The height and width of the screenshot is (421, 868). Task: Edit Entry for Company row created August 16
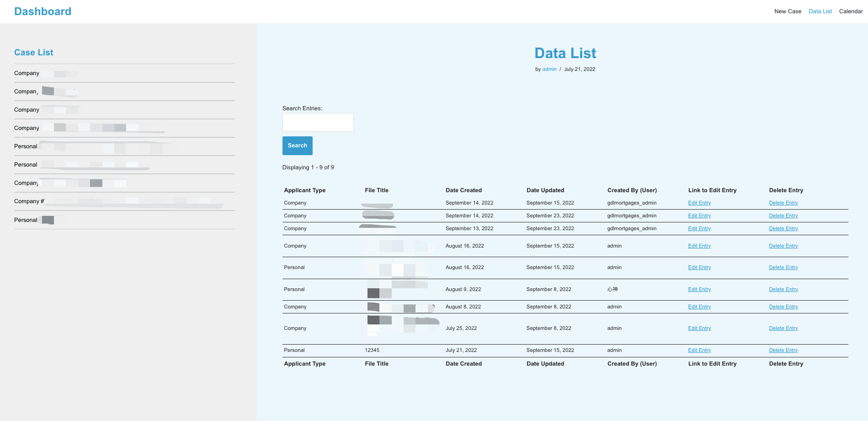pyautogui.click(x=699, y=246)
